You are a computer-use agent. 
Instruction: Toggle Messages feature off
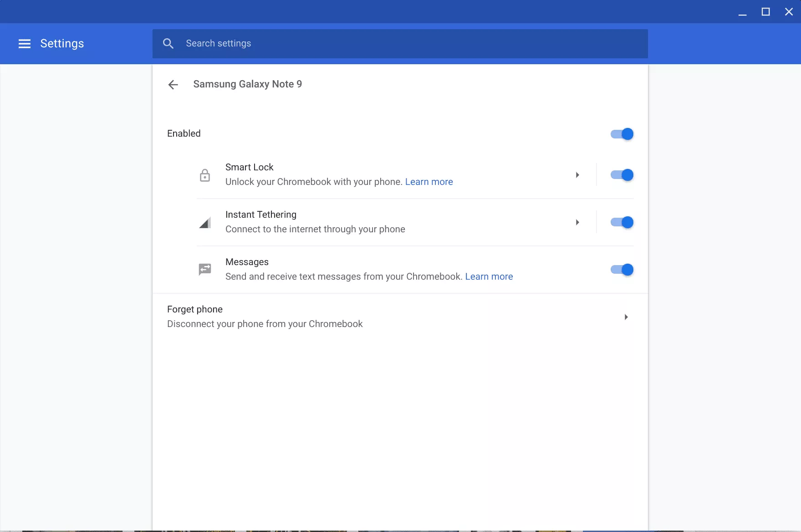[x=622, y=270]
